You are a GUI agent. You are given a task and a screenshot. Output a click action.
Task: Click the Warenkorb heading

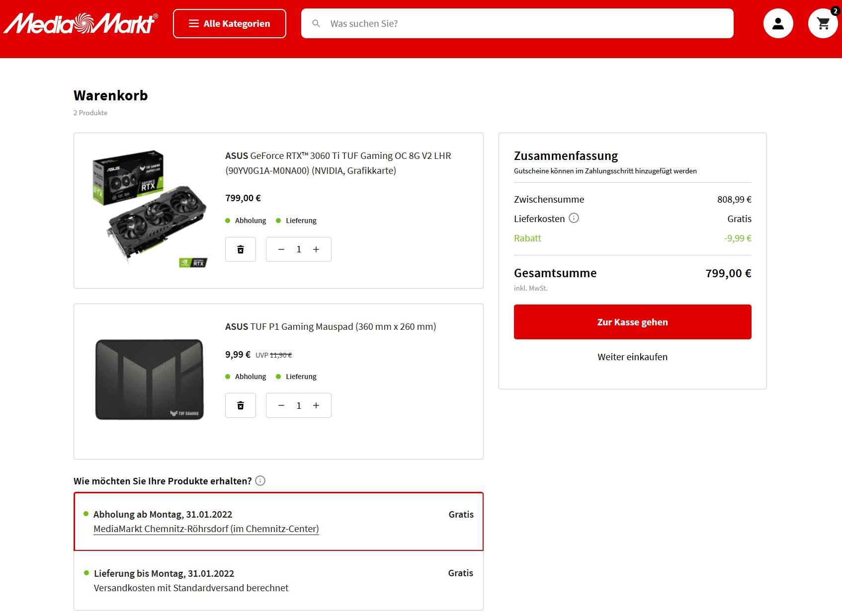point(111,95)
